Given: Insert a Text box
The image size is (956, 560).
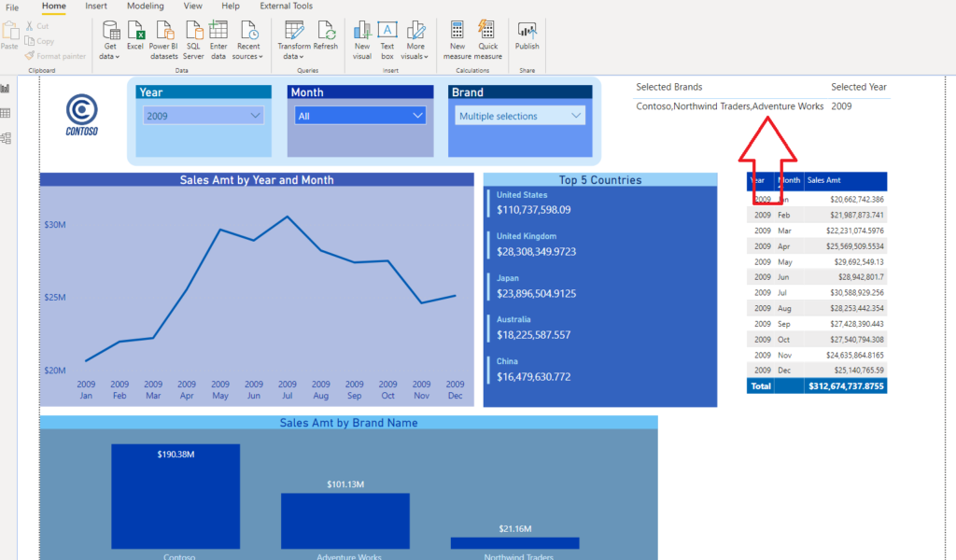Looking at the screenshot, I should 387,39.
